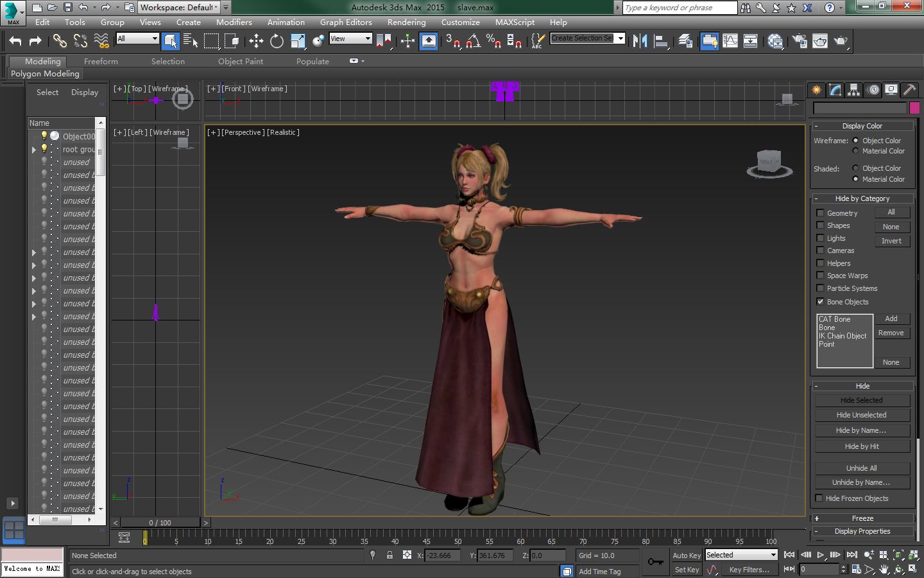Open the Graph Editors menu
This screenshot has height=578, width=924.
pos(346,22)
